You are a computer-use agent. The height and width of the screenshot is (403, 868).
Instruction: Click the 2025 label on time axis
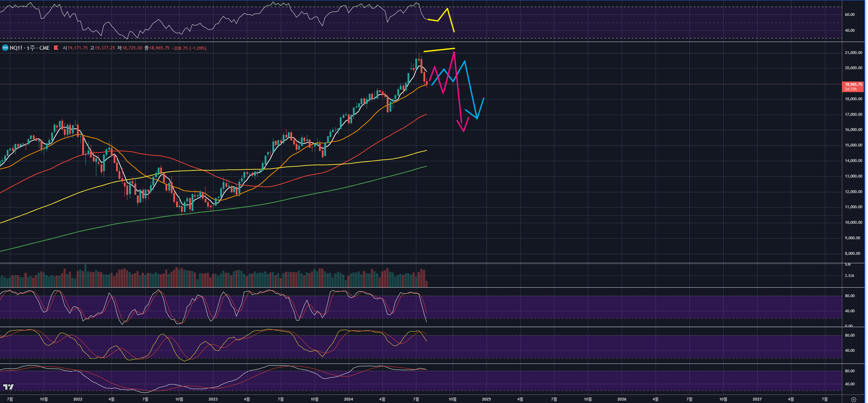click(486, 399)
